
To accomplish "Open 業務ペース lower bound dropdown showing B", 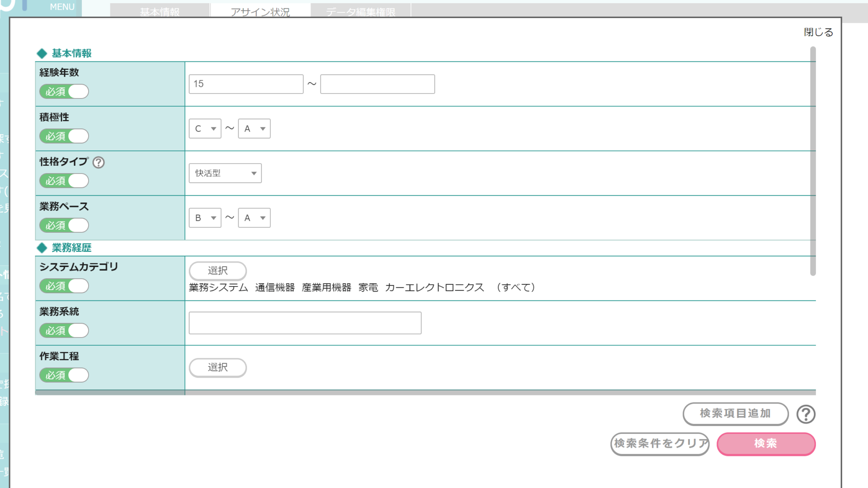I will (x=205, y=218).
